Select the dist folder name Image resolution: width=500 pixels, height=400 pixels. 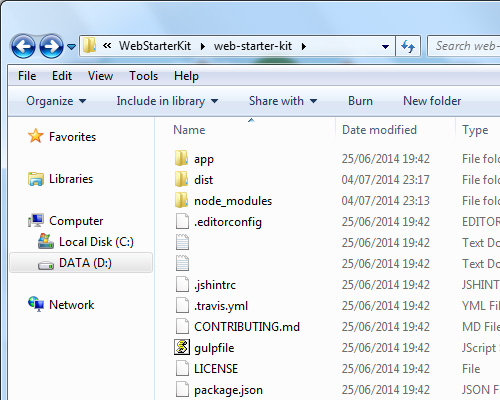(203, 180)
